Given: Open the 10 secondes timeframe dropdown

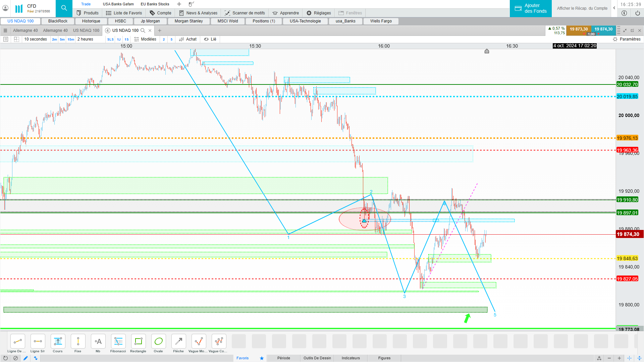Looking at the screenshot, I should 36,39.
